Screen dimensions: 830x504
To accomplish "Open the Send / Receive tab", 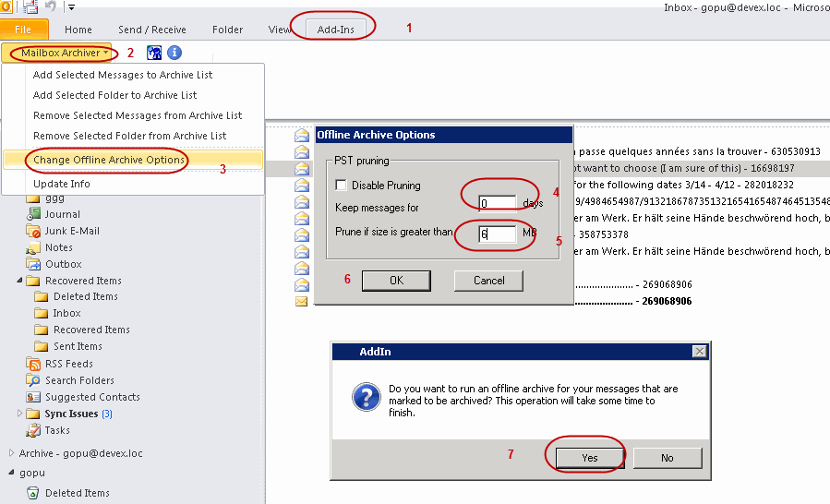I will coord(152,30).
